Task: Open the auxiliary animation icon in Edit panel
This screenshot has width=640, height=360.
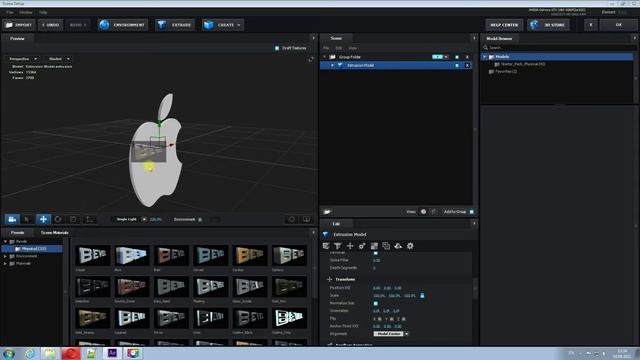Action: point(398,246)
